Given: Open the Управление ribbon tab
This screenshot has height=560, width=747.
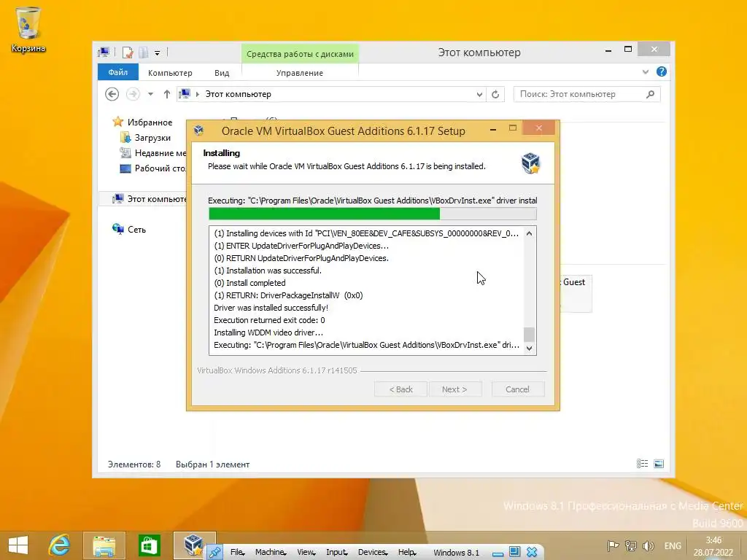Looking at the screenshot, I should click(300, 73).
